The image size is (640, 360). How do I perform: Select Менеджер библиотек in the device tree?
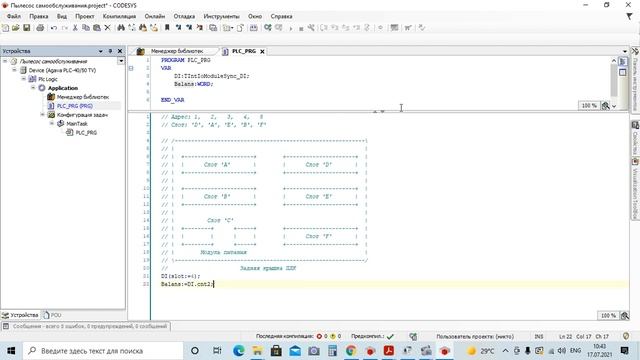[83, 97]
